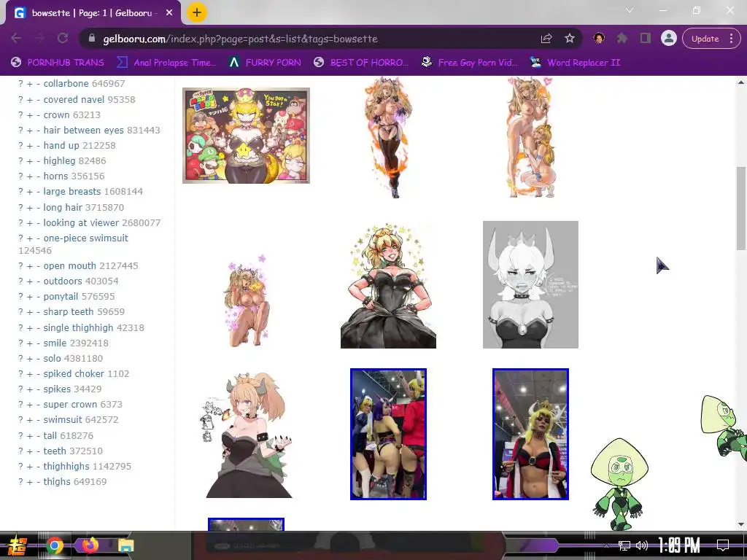Open the Extensions puzzle menu
This screenshot has height=560, width=747.
[x=622, y=39]
